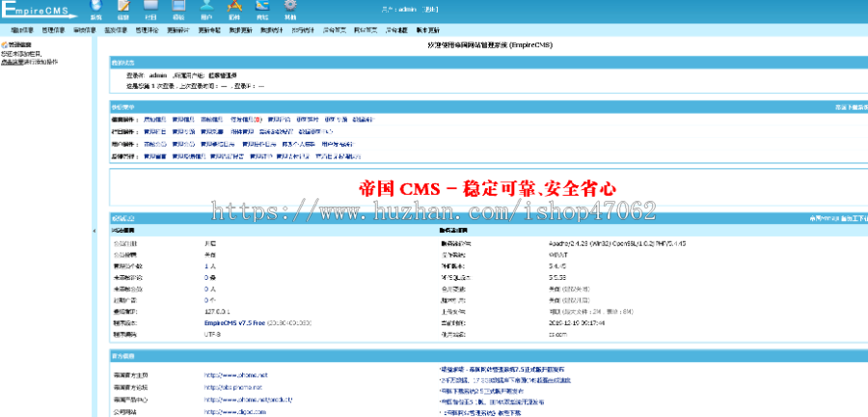Select 管理信息 in the top submenu bar

pos(54,30)
